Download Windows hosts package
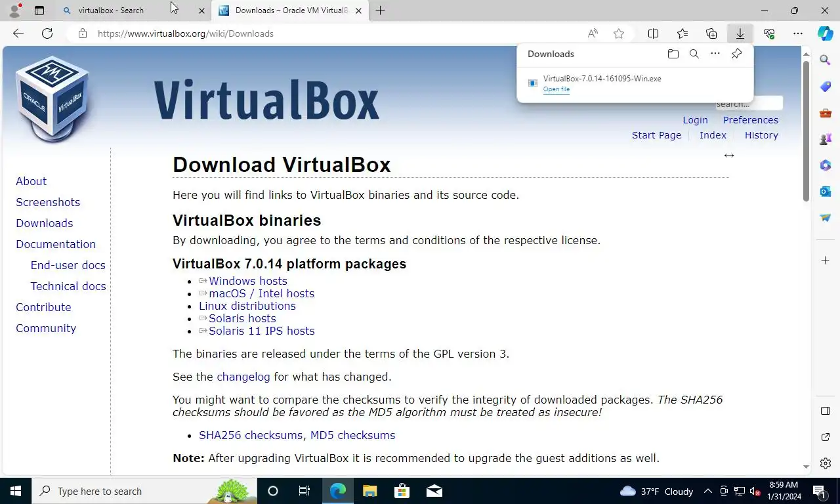 click(248, 281)
